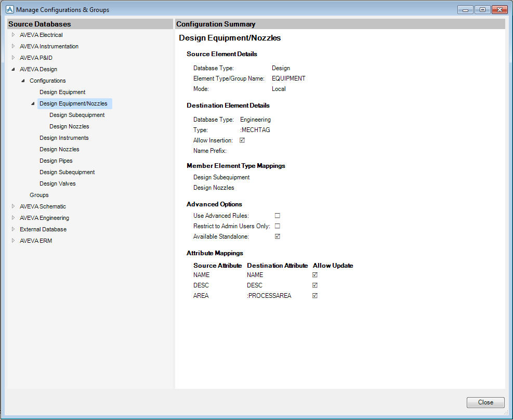
Task: Close window with red X button
Action: point(499,10)
